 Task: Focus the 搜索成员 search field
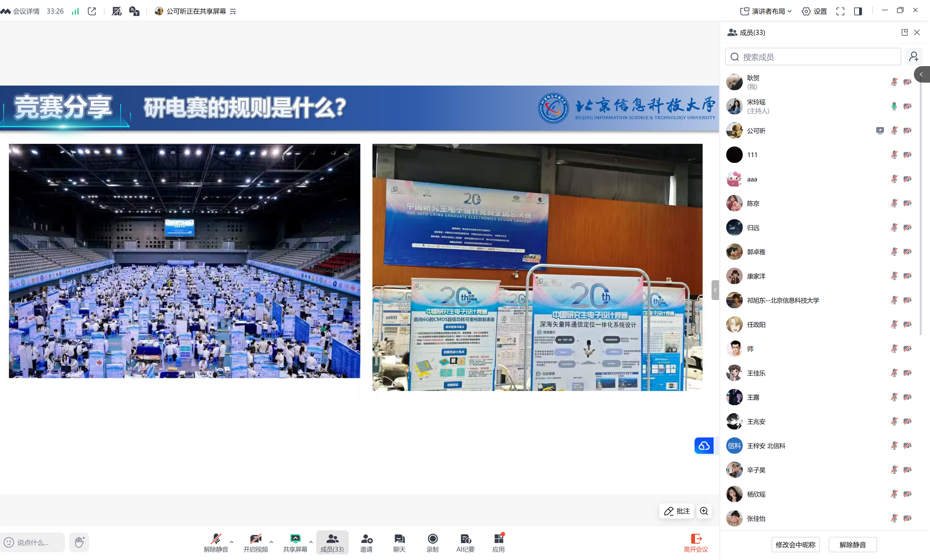pyautogui.click(x=813, y=57)
